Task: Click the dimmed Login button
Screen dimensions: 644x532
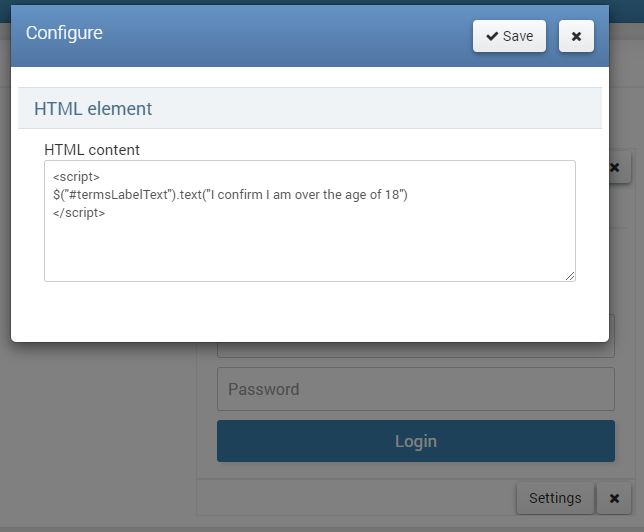Action: [416, 441]
